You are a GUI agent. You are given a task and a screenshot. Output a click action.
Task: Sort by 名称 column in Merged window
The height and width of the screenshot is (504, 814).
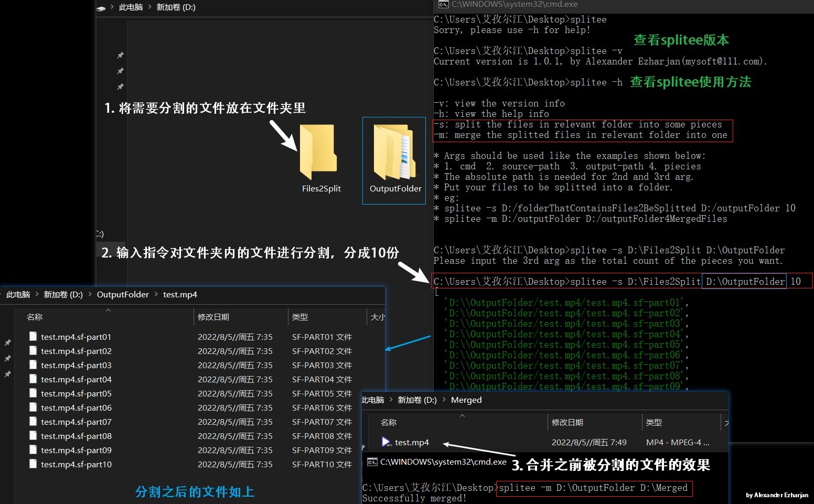[389, 423]
